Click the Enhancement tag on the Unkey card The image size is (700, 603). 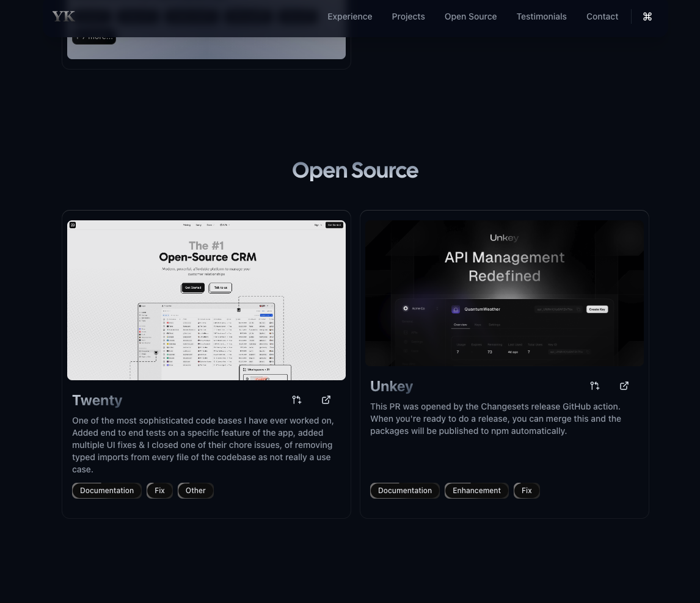(476, 491)
